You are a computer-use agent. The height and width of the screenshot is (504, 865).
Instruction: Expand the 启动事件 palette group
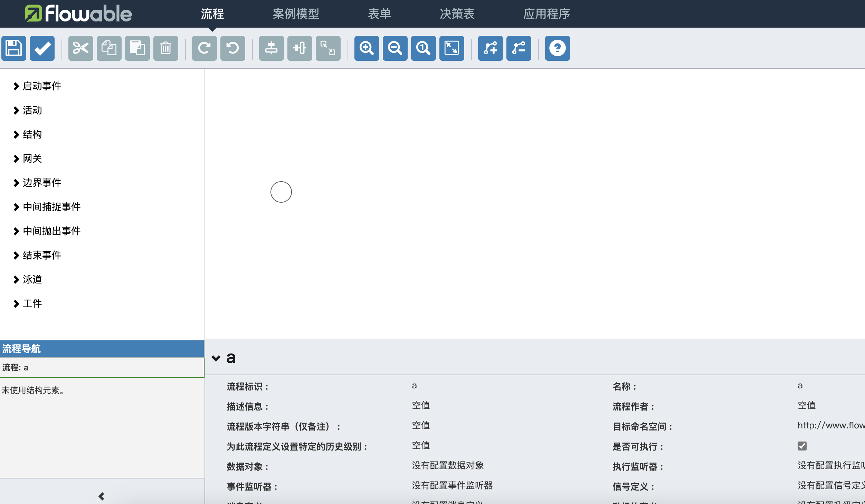point(41,86)
